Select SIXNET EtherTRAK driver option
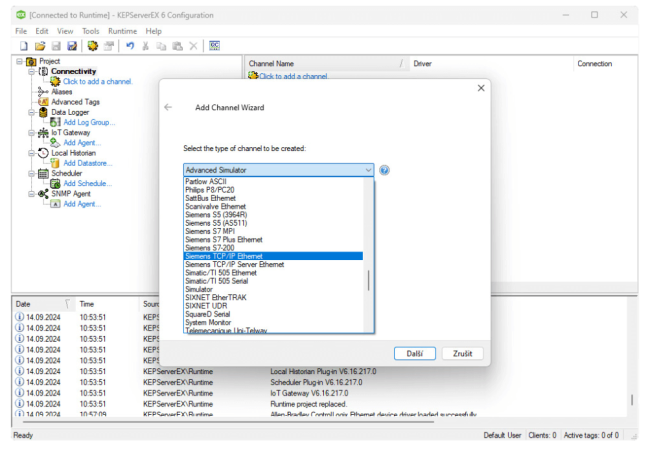 273,298
